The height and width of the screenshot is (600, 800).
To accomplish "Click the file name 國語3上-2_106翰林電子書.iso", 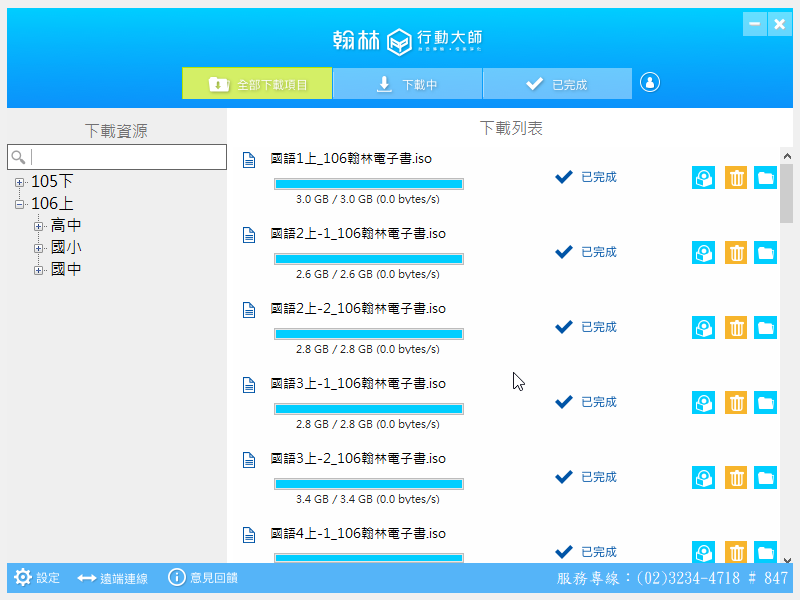I will 358,459.
